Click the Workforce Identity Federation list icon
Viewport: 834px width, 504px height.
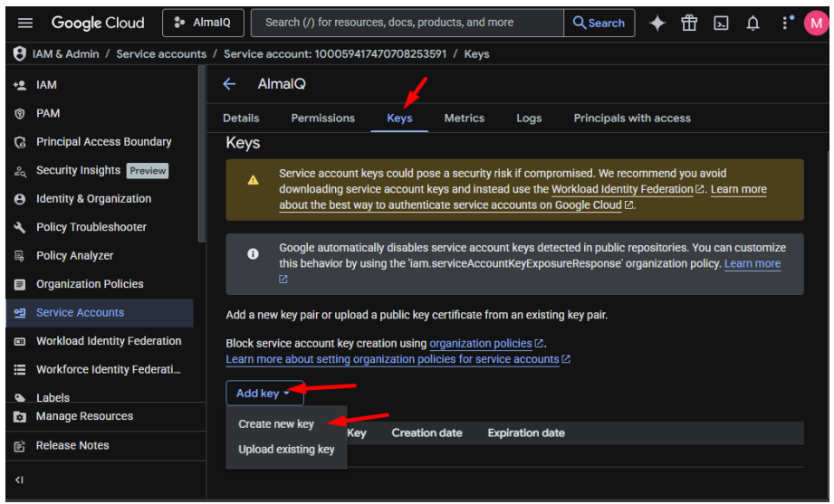[20, 369]
